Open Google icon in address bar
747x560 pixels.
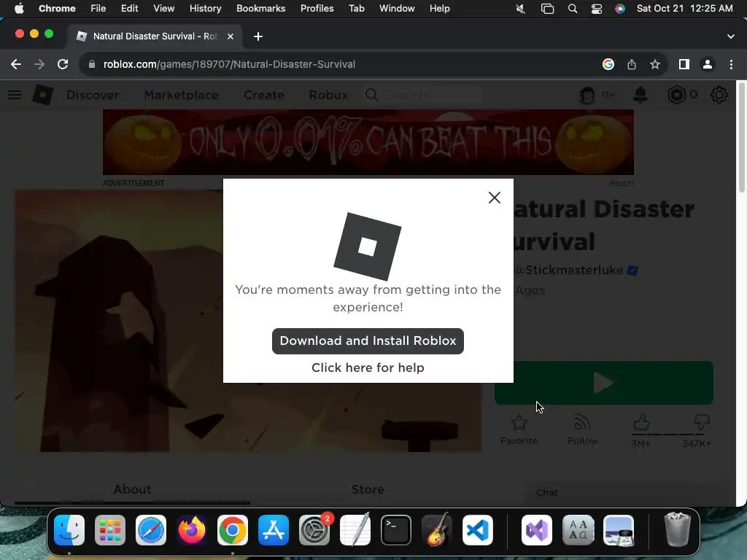608,64
